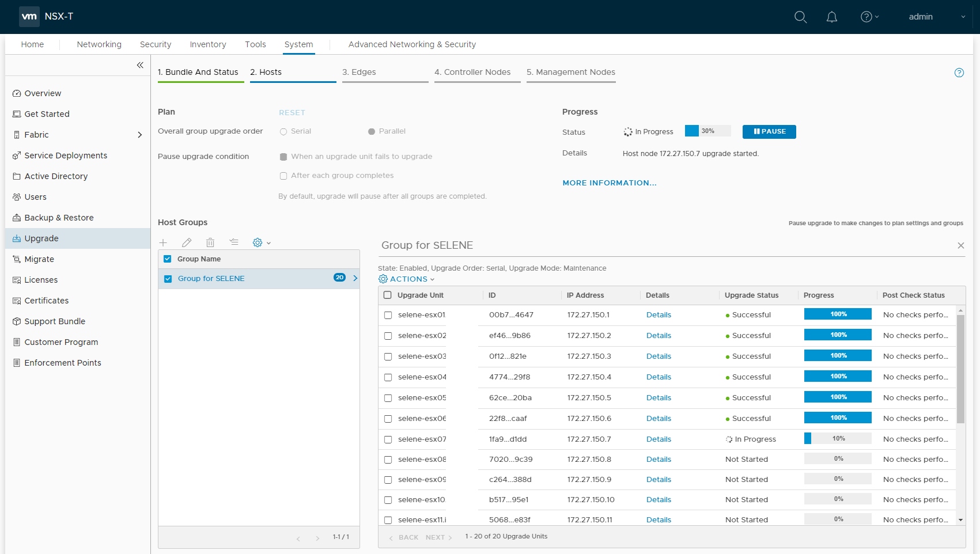Open the Licenses section icon
This screenshot has height=554, width=980.
(17, 280)
